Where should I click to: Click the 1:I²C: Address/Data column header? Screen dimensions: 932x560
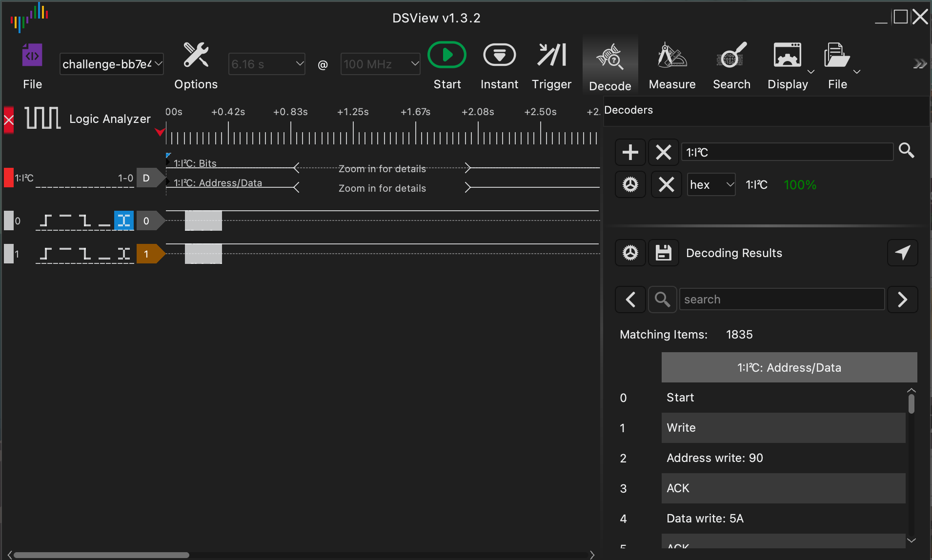point(789,367)
